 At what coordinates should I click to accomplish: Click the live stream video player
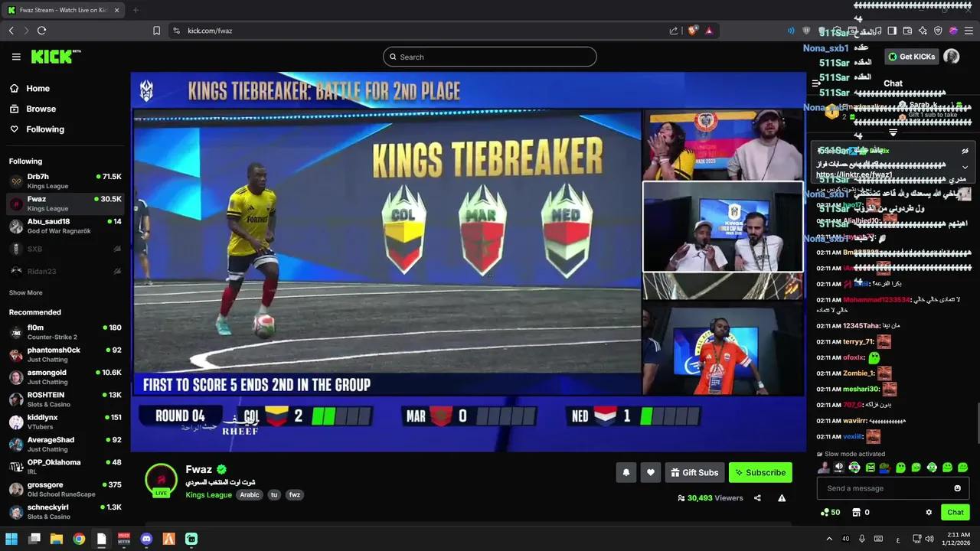click(x=468, y=262)
